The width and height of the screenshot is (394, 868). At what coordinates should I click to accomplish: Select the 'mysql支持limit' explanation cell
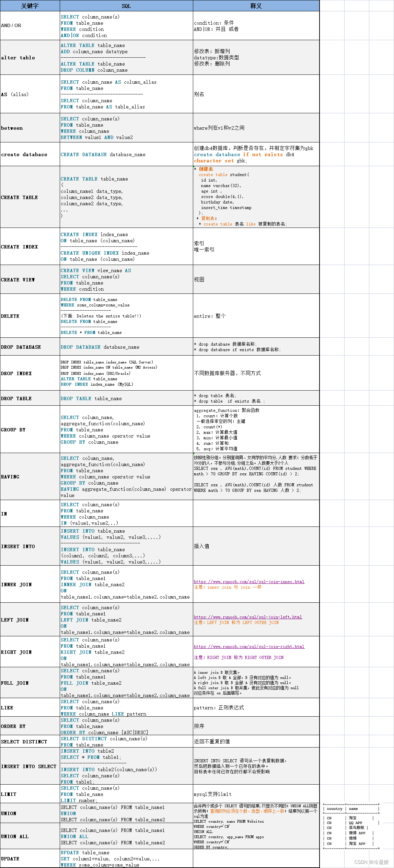pyautogui.click(x=256, y=794)
